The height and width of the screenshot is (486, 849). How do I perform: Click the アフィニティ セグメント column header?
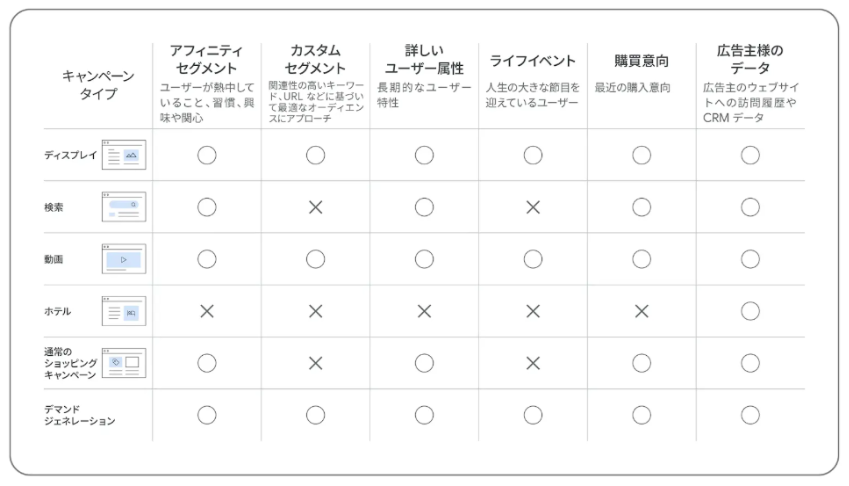pos(206,60)
